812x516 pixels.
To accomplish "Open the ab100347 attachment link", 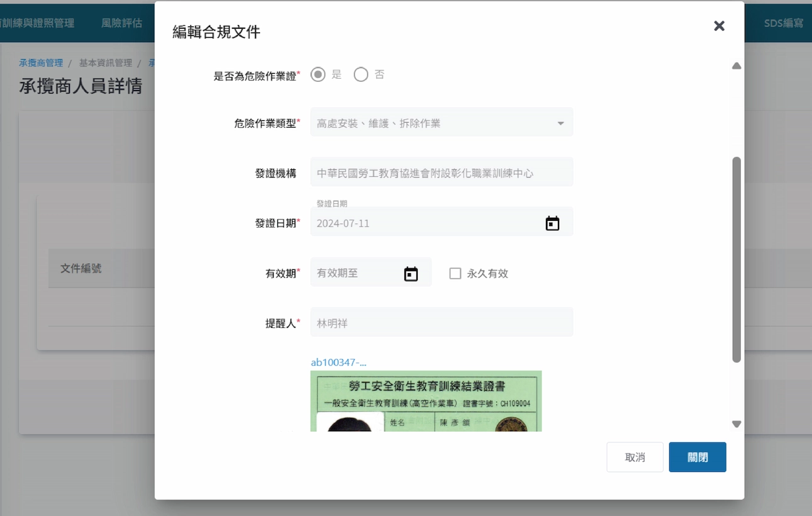I will (x=338, y=362).
